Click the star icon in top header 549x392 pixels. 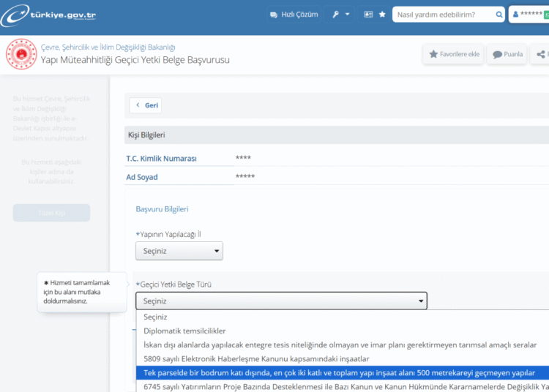tap(382, 15)
